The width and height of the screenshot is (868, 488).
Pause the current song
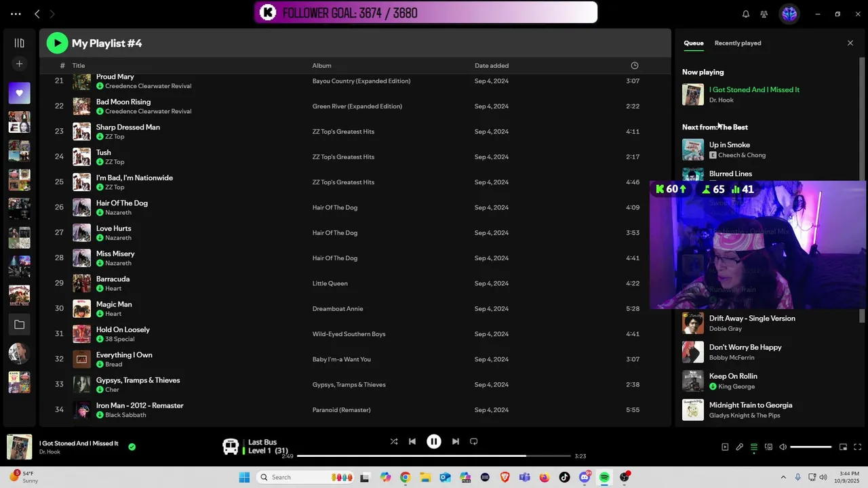433,441
